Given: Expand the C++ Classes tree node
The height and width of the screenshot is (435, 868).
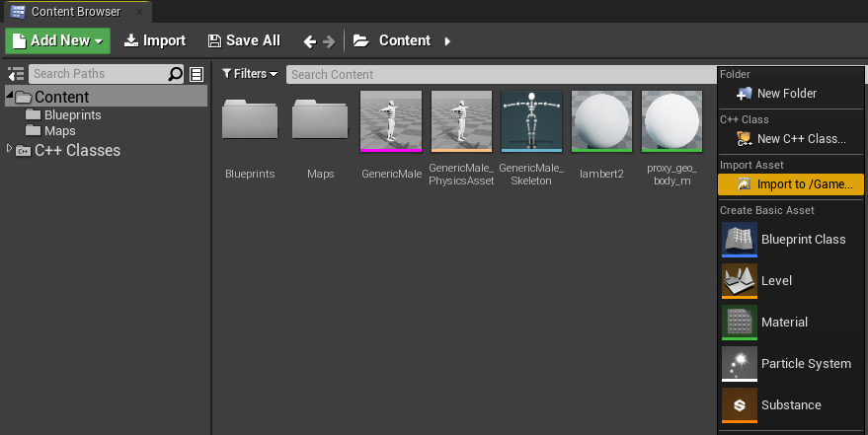Looking at the screenshot, I should coord(9,150).
